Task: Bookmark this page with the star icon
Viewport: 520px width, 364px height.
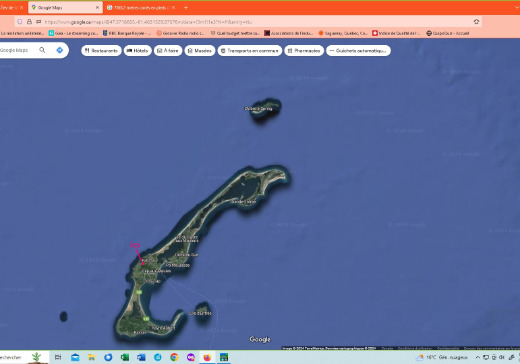Action: (476, 22)
